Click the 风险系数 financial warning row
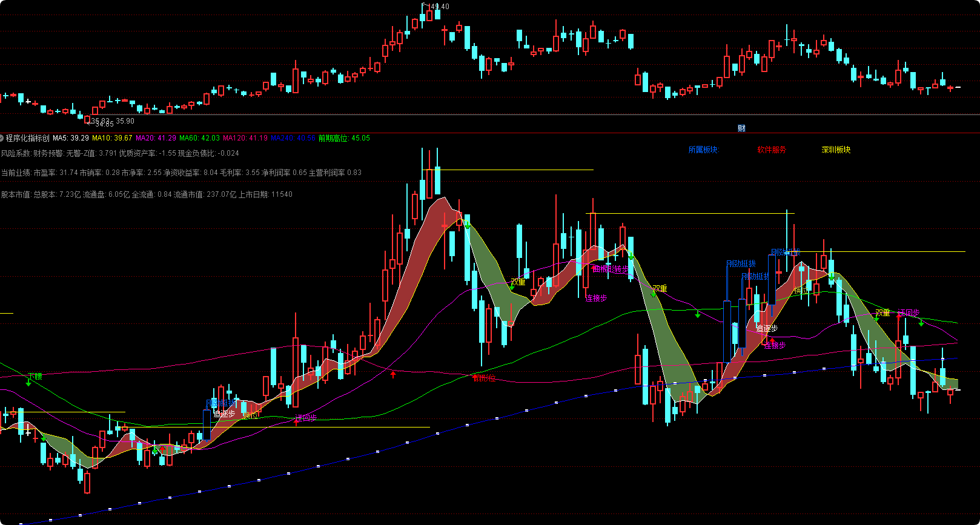 pos(120,153)
